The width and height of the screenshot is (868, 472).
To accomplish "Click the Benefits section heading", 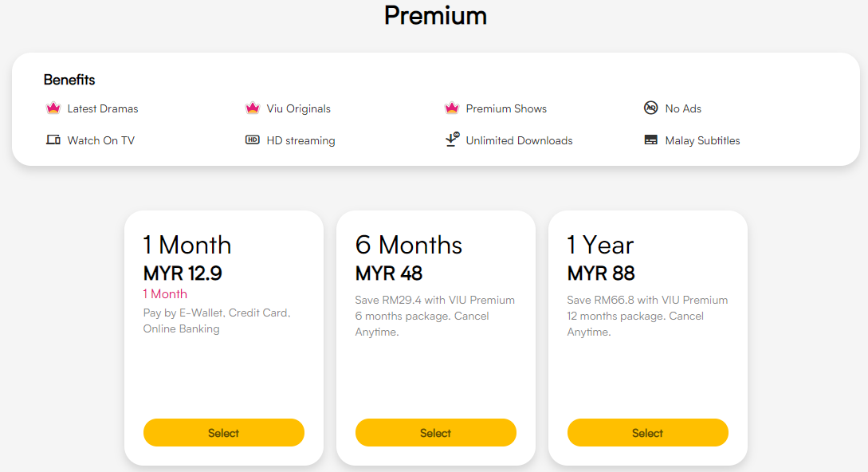I will (x=69, y=80).
